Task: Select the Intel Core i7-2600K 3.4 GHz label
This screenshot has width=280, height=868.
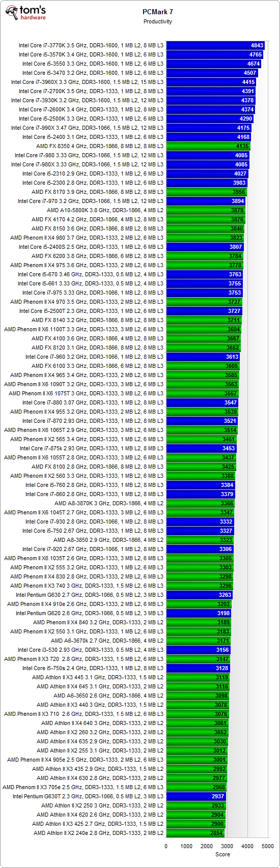Action: click(91, 109)
